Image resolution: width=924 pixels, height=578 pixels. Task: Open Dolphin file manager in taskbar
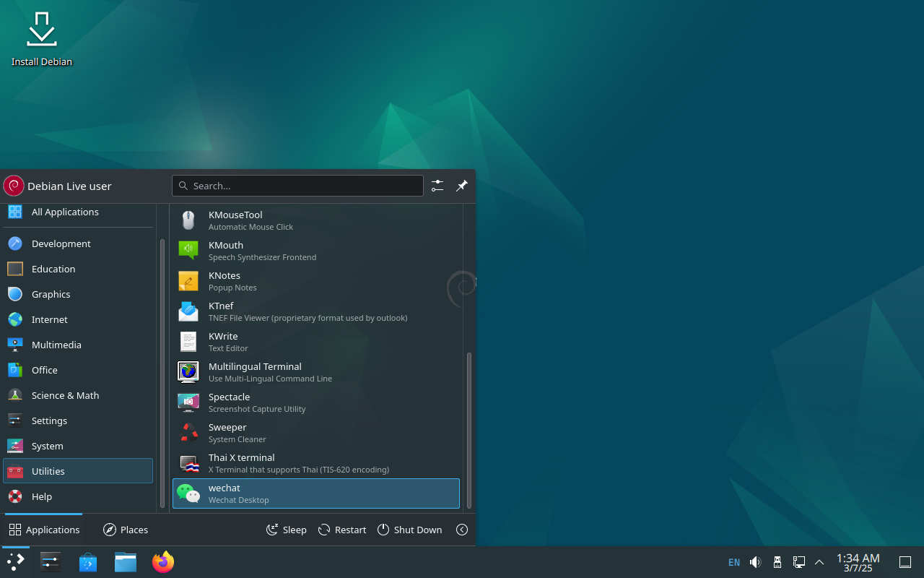[x=126, y=562]
